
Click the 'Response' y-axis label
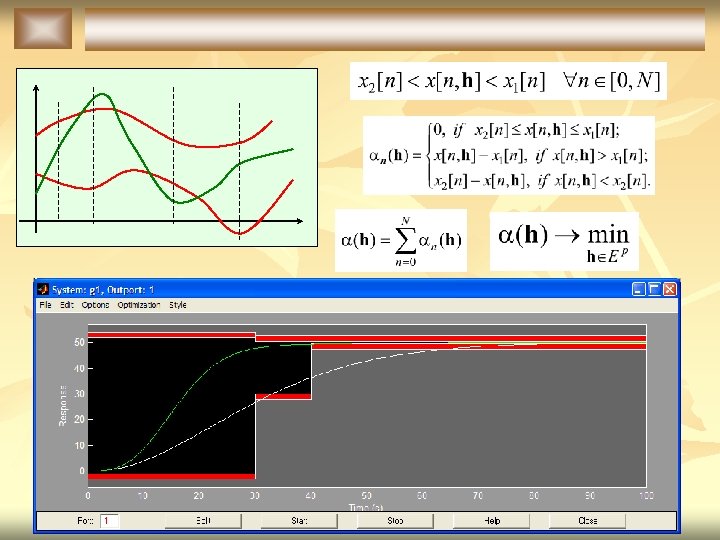tap(62, 406)
